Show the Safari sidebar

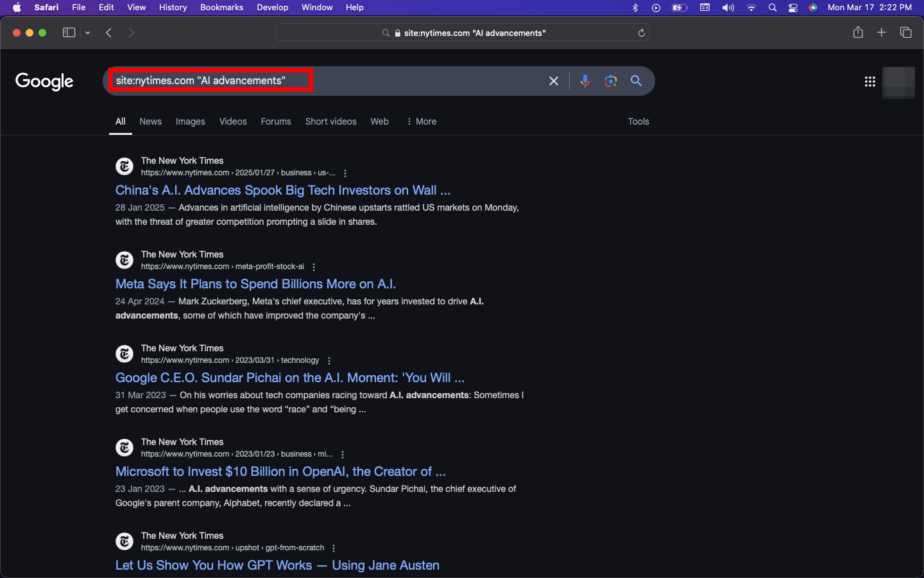click(x=69, y=33)
